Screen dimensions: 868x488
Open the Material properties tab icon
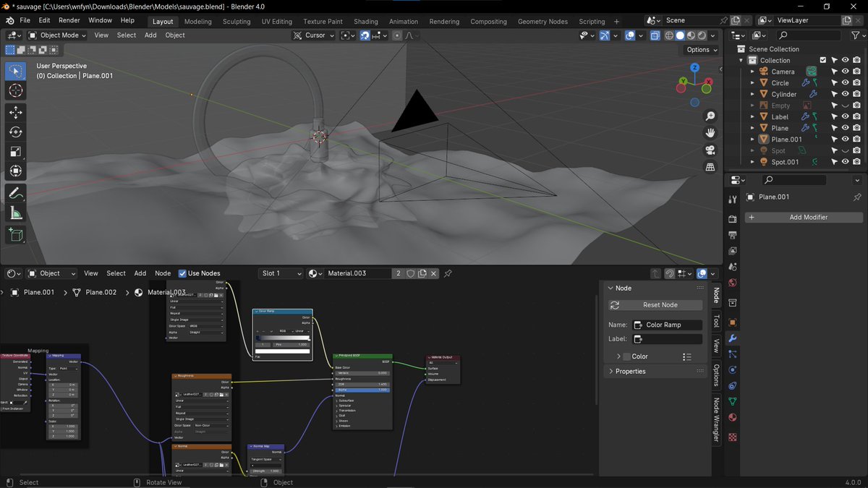(733, 417)
